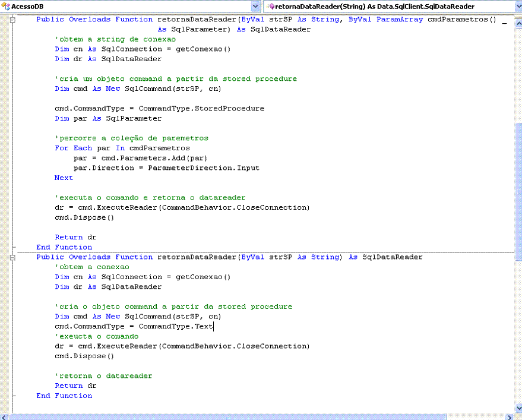522x420 pixels.
Task: Click the comment 'exeucta o comando
Action: tap(97, 336)
